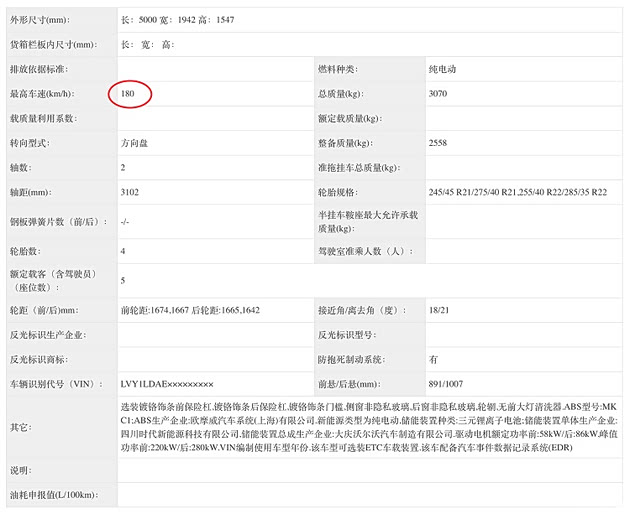Click the VIN value starting with LVY1LDAE
This screenshot has height=519, width=630.
point(166,384)
